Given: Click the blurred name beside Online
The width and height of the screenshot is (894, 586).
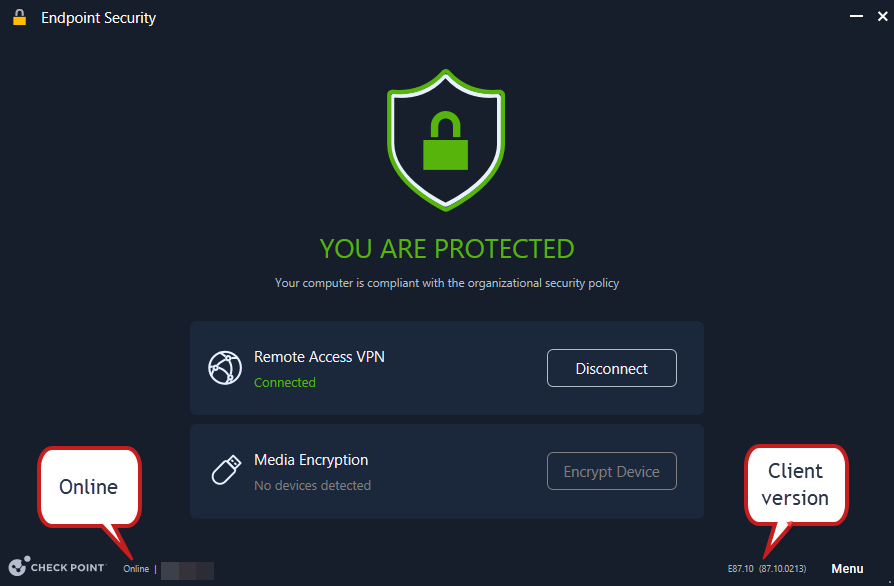Looking at the screenshot, I should (188, 571).
